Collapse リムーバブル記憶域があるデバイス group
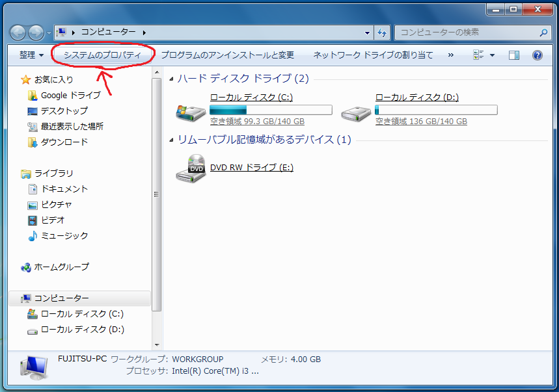 (172, 140)
